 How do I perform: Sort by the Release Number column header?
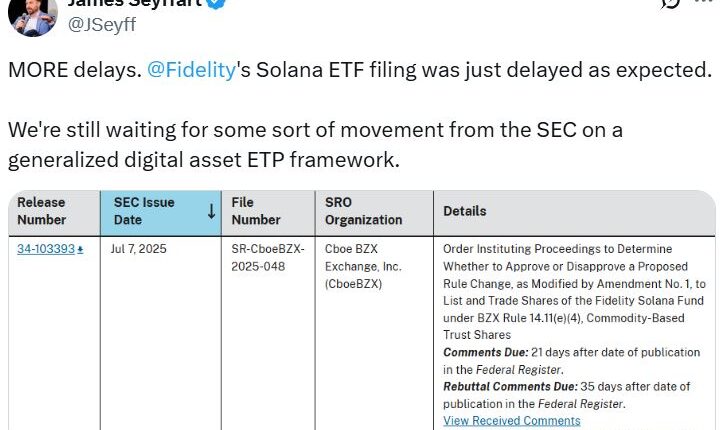[x=42, y=211]
